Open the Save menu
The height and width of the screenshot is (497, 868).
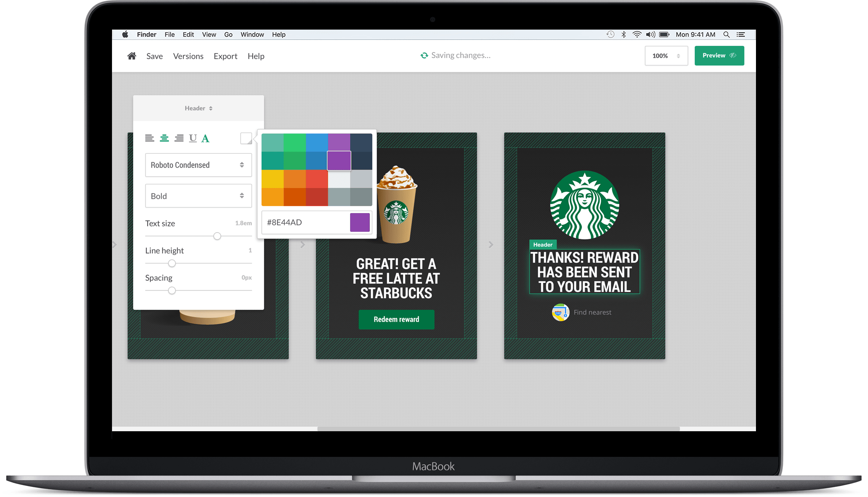(x=154, y=56)
